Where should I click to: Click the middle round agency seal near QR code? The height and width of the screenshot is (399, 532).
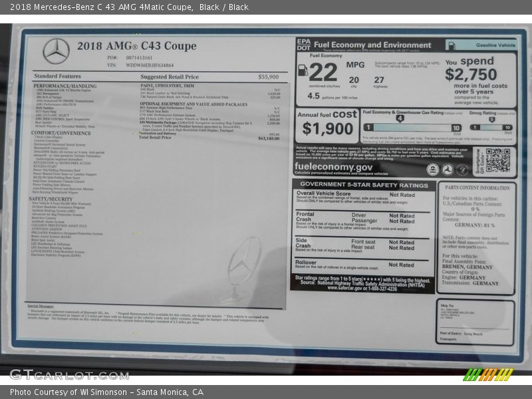pos(448,170)
